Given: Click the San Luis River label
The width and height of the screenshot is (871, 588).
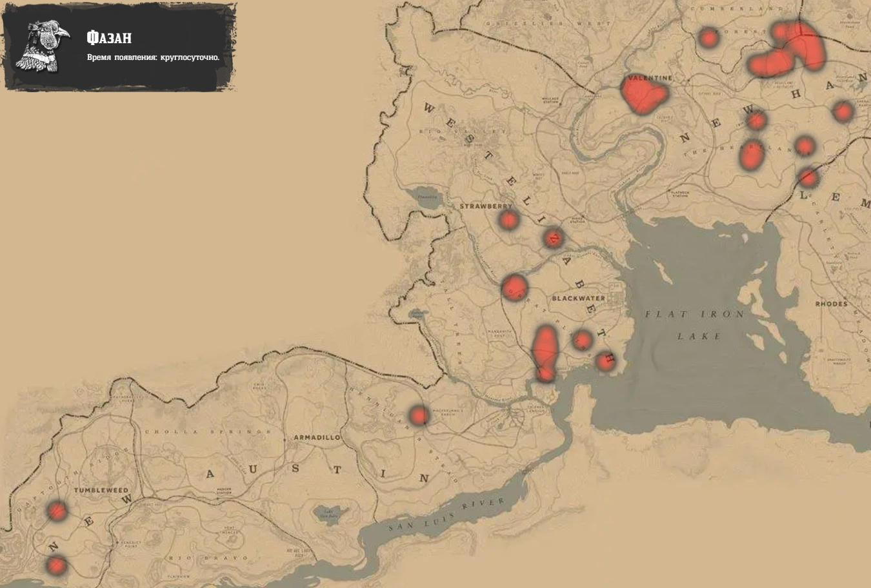Looking at the screenshot, I should (x=446, y=515).
